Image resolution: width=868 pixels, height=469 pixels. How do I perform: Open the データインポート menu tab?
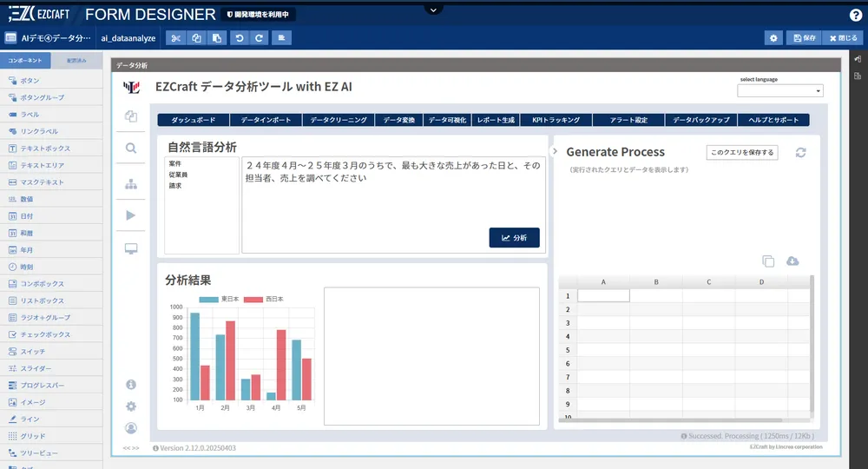pyautogui.click(x=266, y=120)
